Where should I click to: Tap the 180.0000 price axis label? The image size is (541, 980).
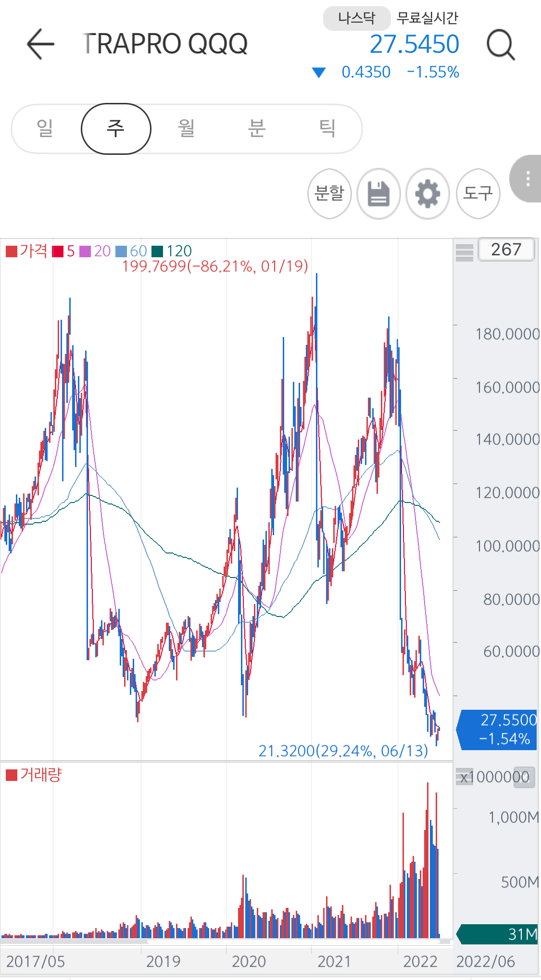tap(507, 334)
